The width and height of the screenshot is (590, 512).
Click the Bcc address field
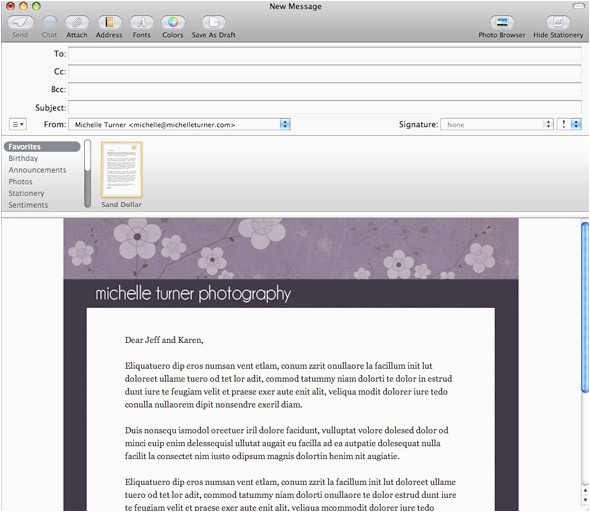(x=325, y=90)
